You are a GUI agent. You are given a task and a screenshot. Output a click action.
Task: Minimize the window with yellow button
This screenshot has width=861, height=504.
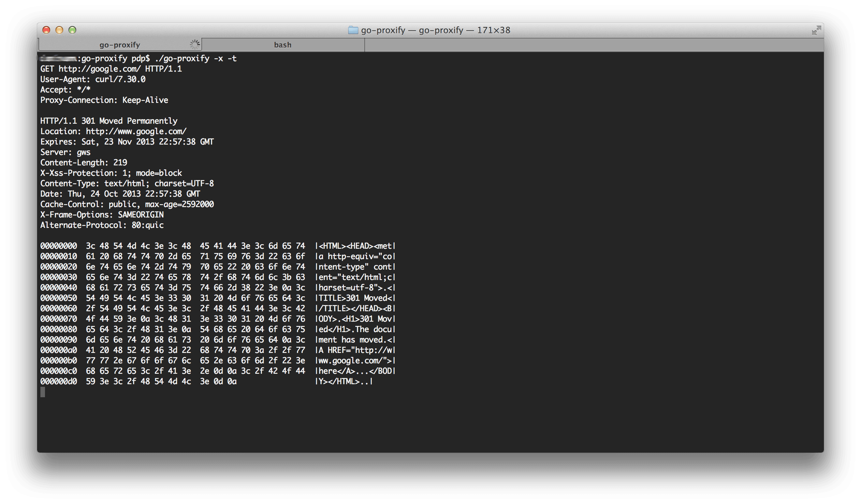point(59,30)
